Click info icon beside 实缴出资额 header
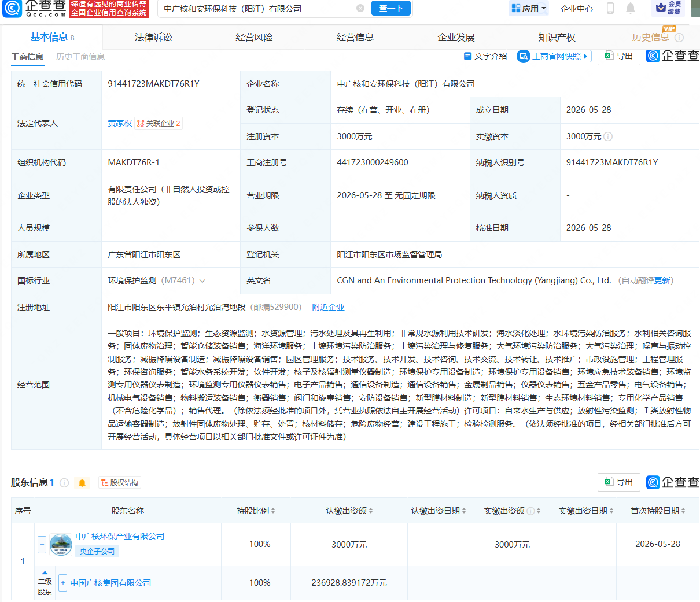The image size is (700, 602). click(x=530, y=511)
